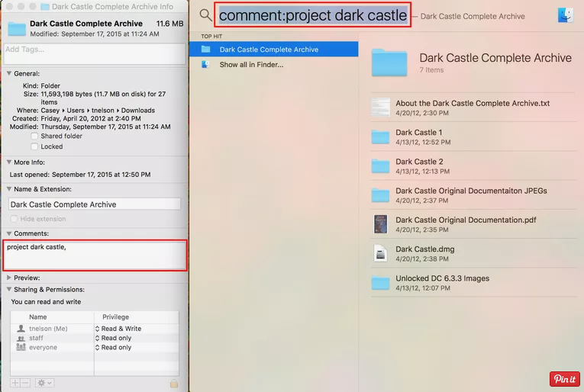Click the Info window title bar text

pyautogui.click(x=112, y=6)
